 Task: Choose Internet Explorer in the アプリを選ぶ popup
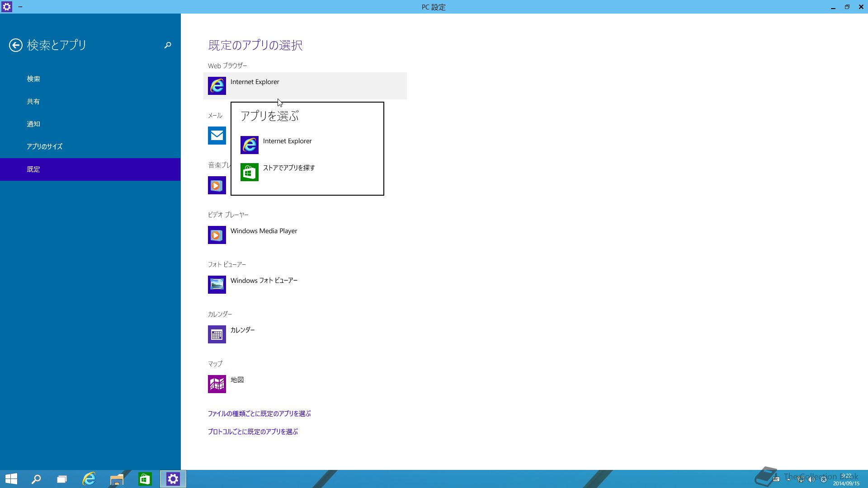pyautogui.click(x=288, y=141)
